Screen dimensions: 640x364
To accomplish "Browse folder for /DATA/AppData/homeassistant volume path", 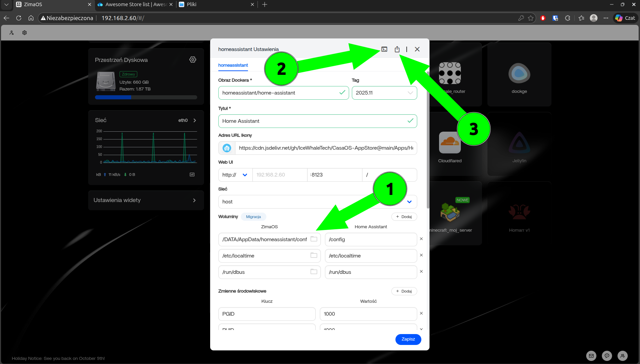I will (x=314, y=239).
